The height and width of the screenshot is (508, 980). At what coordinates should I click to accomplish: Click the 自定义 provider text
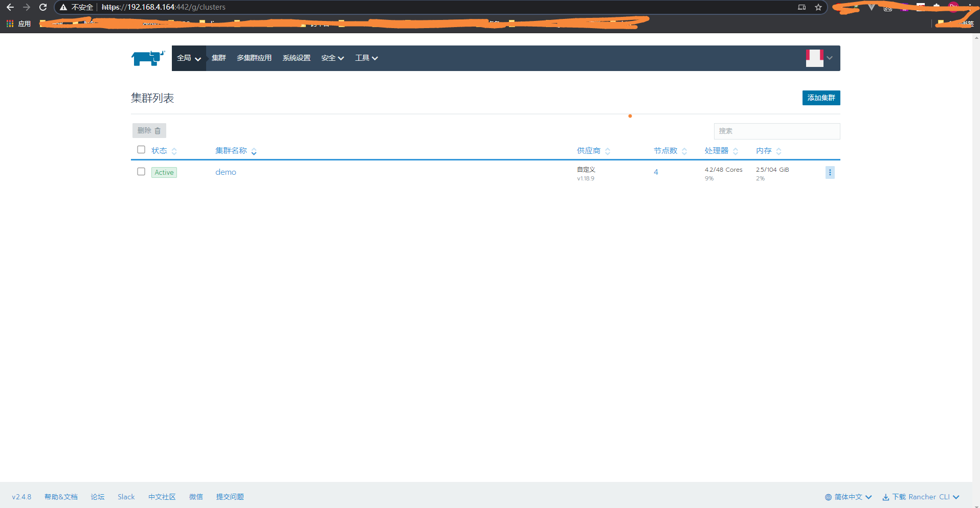[x=586, y=170]
